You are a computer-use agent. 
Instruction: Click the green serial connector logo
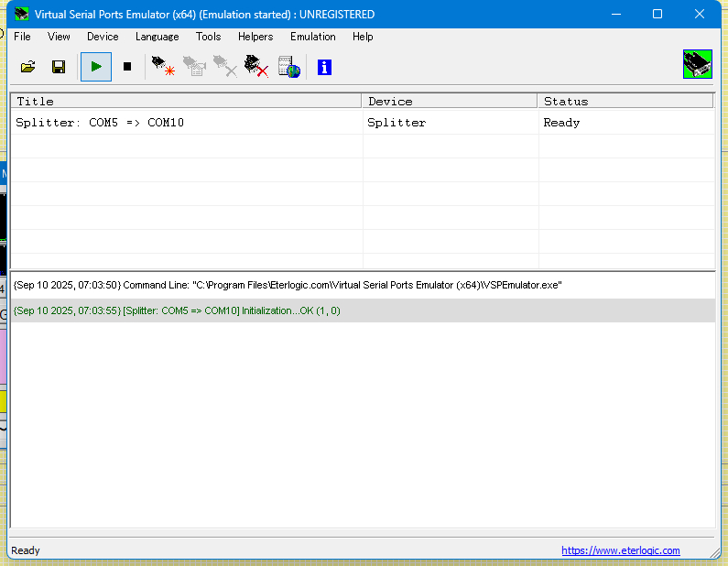[x=698, y=64]
